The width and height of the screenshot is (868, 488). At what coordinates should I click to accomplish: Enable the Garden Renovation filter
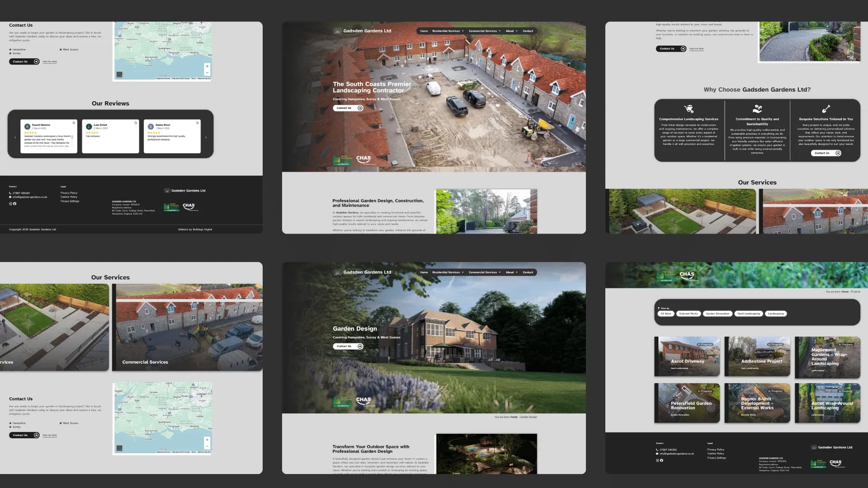pos(718,313)
